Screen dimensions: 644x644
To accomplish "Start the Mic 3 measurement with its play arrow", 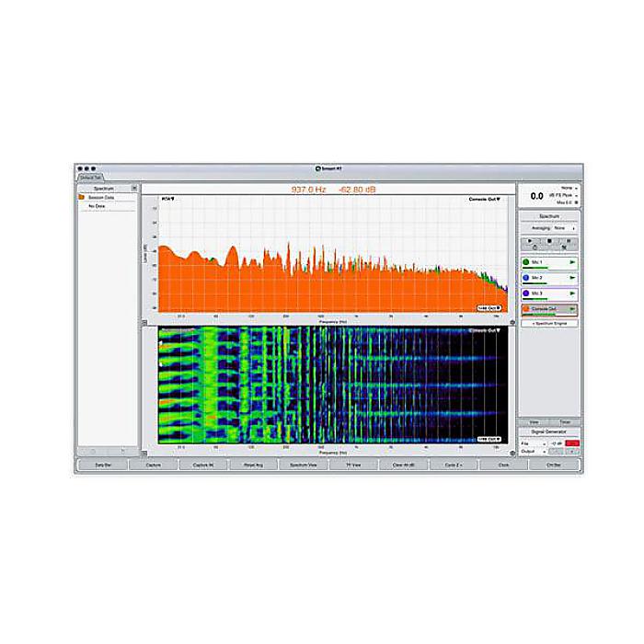I will [572, 293].
